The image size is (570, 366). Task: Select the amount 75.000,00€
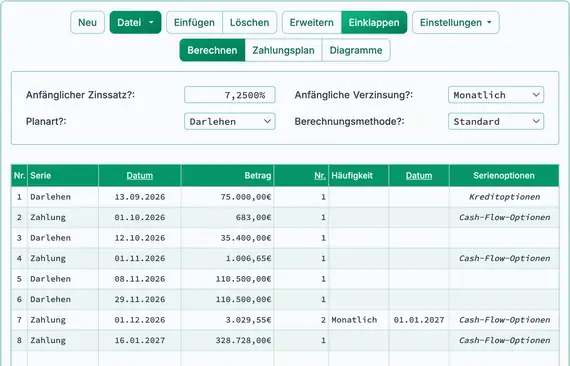click(228, 197)
